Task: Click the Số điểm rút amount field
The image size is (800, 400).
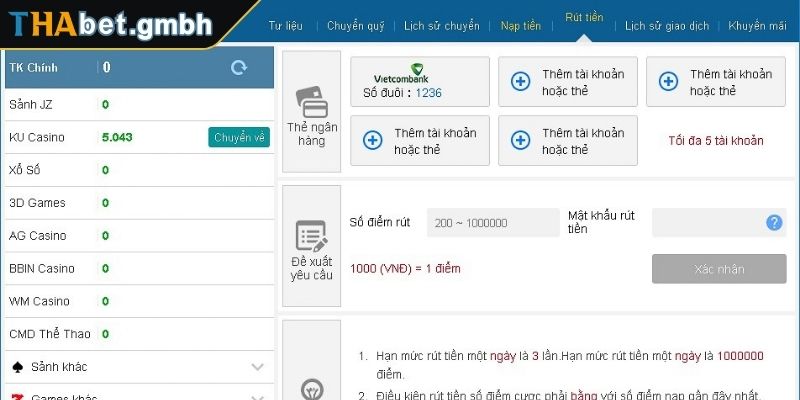Action: [493, 222]
